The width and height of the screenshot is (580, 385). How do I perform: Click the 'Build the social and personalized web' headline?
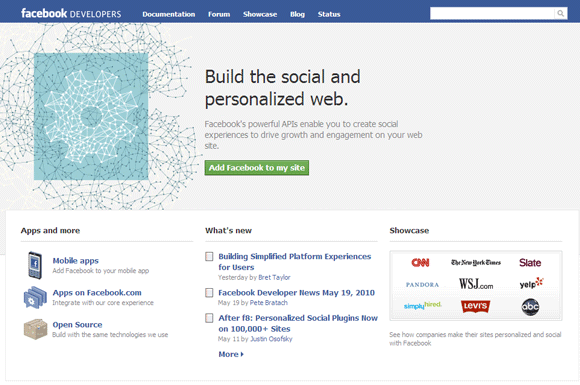click(x=283, y=88)
